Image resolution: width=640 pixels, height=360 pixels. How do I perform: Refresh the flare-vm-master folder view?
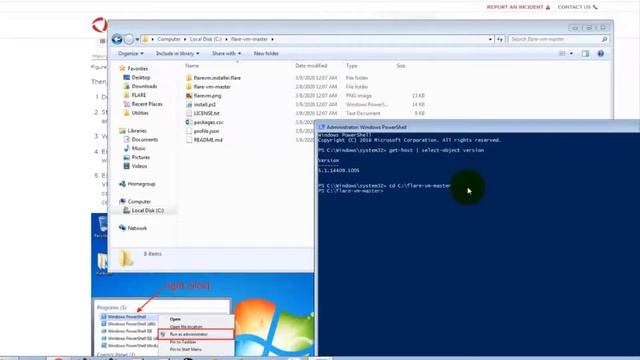click(x=500, y=39)
